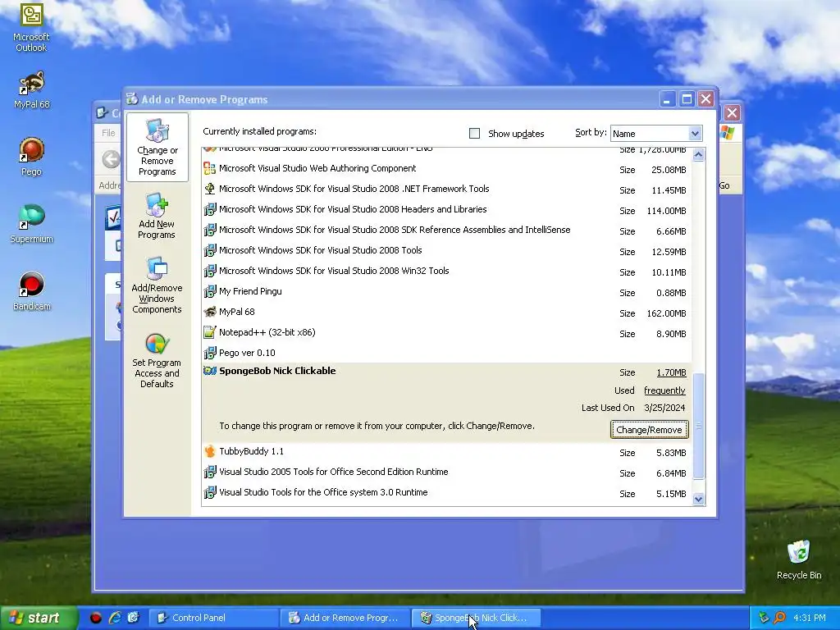Screen dimensions: 840x630
Task: Click the MyPal 68 raccoon icon in list
Action: [209, 313]
